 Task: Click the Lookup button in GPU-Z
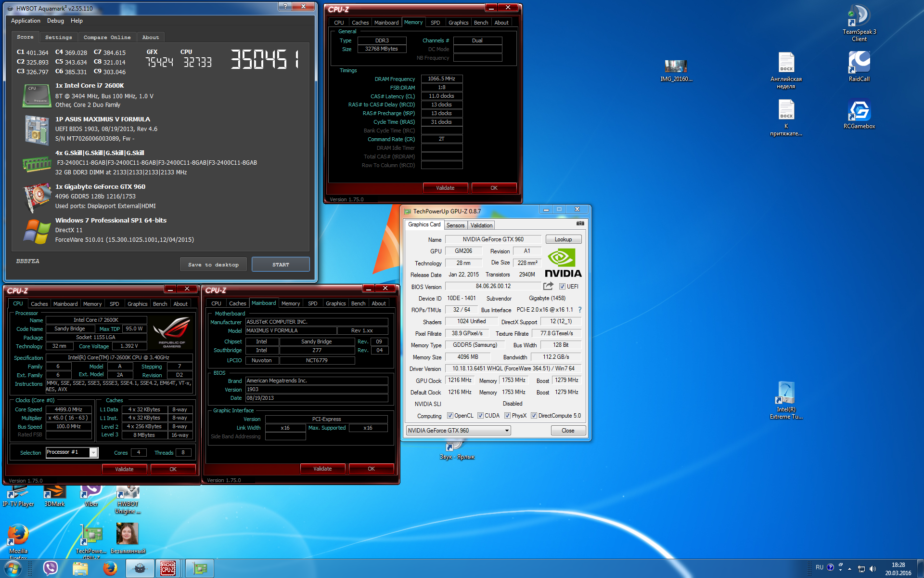[x=563, y=239]
